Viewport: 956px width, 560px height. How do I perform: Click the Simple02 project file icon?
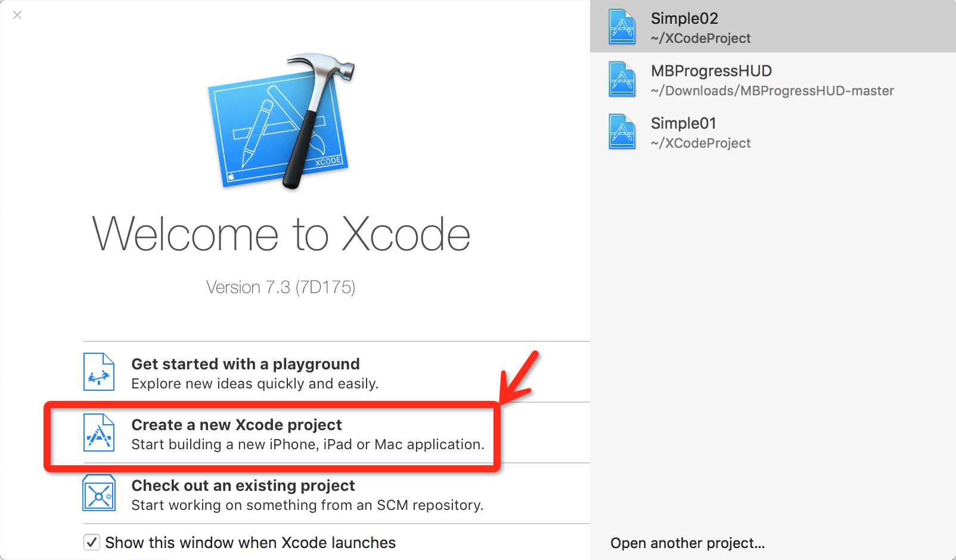pos(622,27)
